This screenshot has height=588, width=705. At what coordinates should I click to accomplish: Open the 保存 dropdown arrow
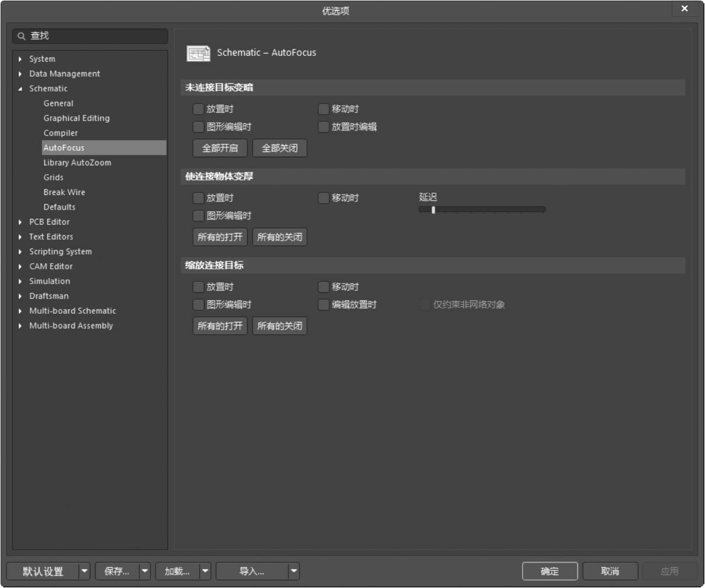(x=144, y=571)
